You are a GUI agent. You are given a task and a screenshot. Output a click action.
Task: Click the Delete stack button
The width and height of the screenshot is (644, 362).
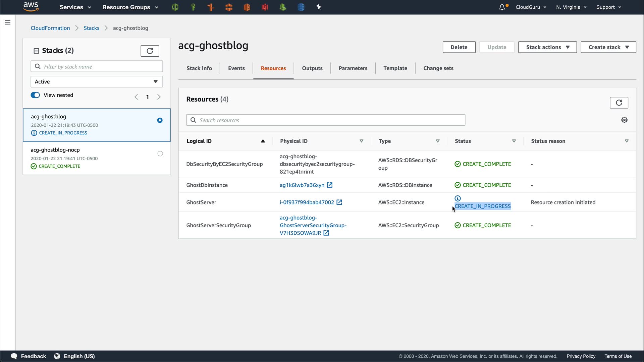[x=459, y=47]
